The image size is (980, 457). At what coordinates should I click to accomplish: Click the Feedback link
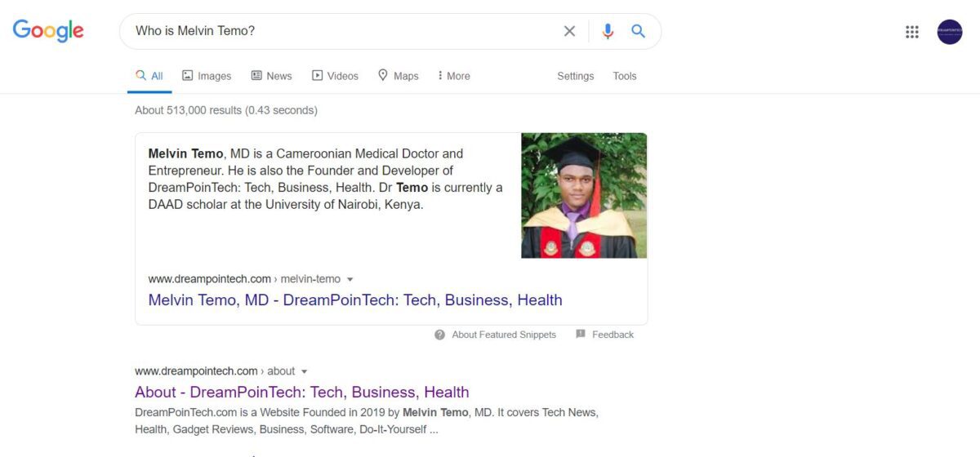612,335
